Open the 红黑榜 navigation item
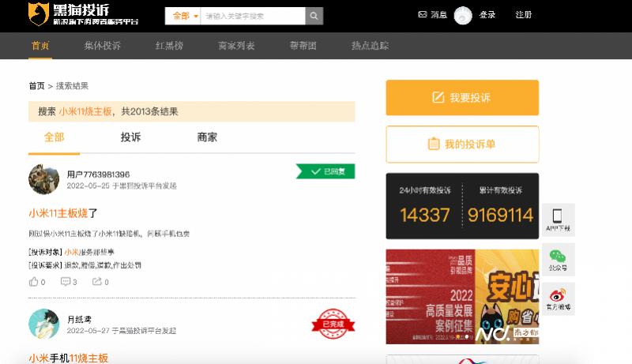The width and height of the screenshot is (632, 364). click(x=169, y=46)
